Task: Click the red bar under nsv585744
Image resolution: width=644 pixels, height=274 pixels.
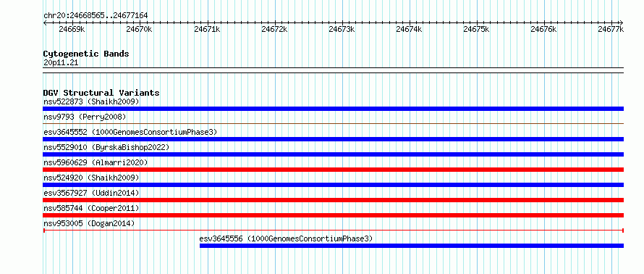Action: 333,215
